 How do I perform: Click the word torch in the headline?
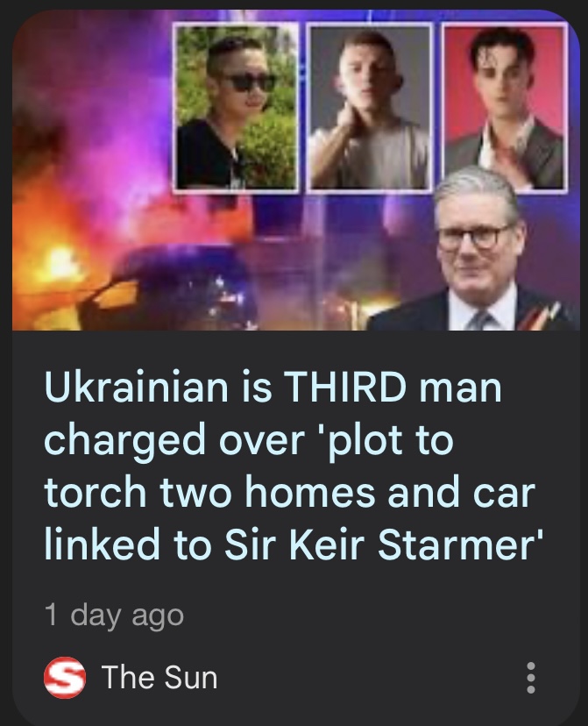click(96, 491)
